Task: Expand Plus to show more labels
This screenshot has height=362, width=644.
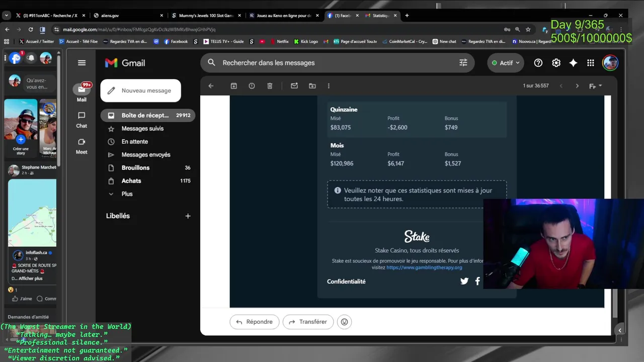Action: tap(127, 194)
